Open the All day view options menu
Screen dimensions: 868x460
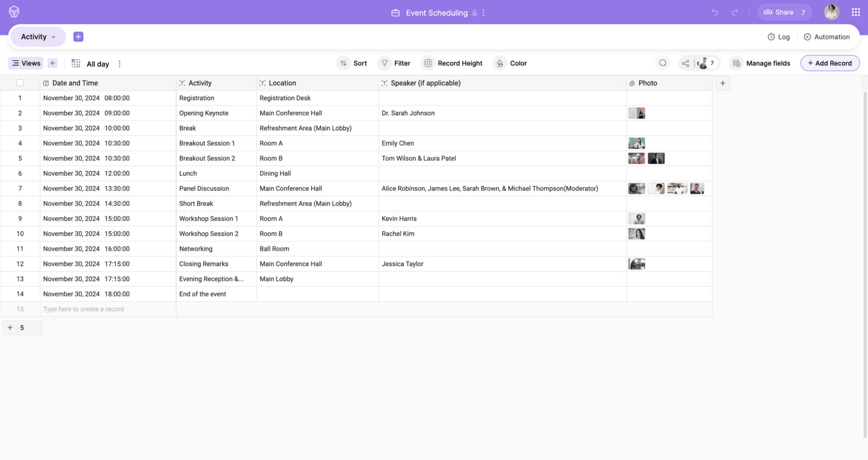(119, 64)
